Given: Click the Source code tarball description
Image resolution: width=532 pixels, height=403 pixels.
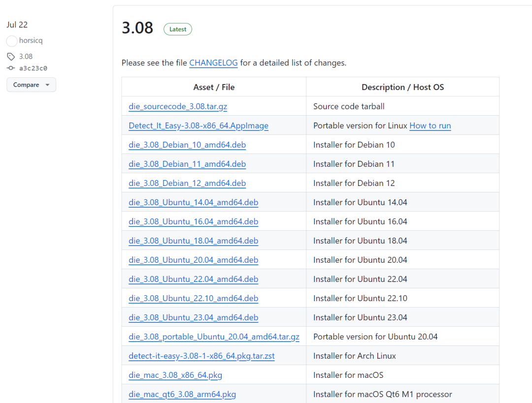Looking at the screenshot, I should 349,106.
